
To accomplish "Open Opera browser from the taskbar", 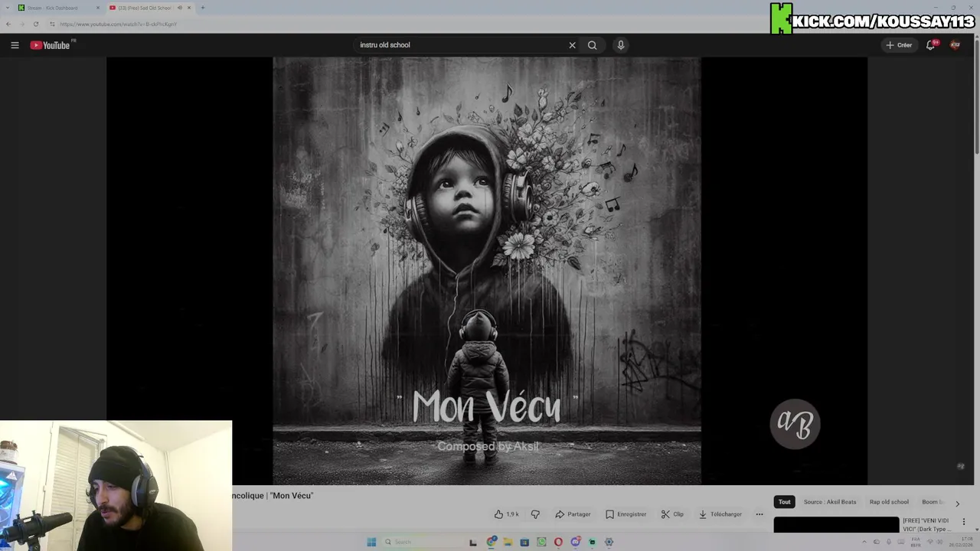I will tap(558, 542).
